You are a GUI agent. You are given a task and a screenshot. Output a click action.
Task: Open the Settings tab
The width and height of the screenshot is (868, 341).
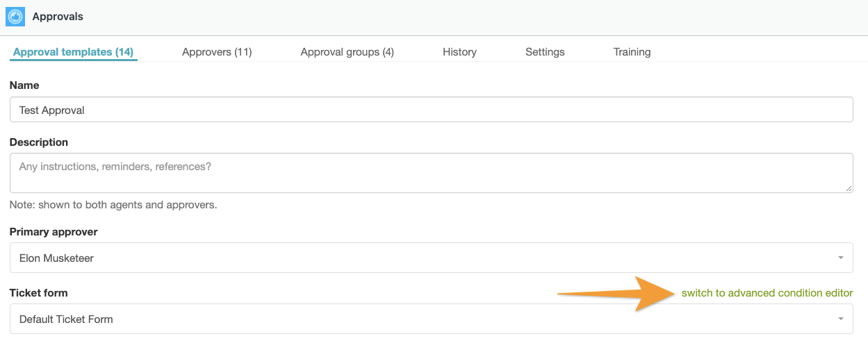point(545,52)
